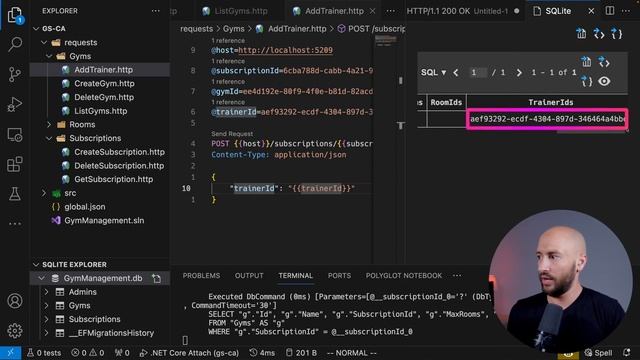Expand the Gyms table in SQLite Explorer
The width and height of the screenshot is (640, 360).
click(47, 306)
